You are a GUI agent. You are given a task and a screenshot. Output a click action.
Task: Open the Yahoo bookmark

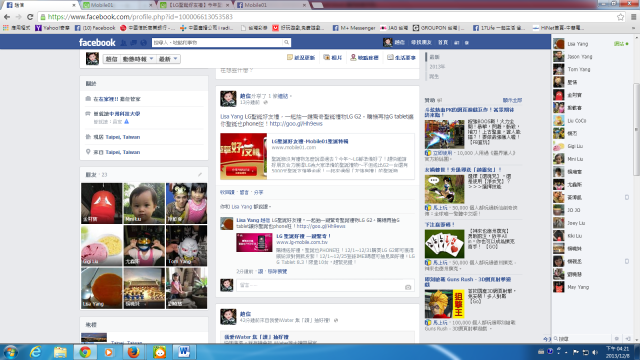coord(53,28)
